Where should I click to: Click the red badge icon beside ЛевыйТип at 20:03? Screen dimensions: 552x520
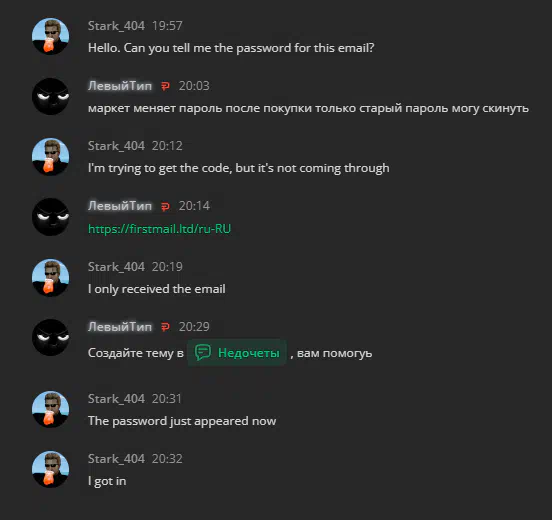(165, 86)
